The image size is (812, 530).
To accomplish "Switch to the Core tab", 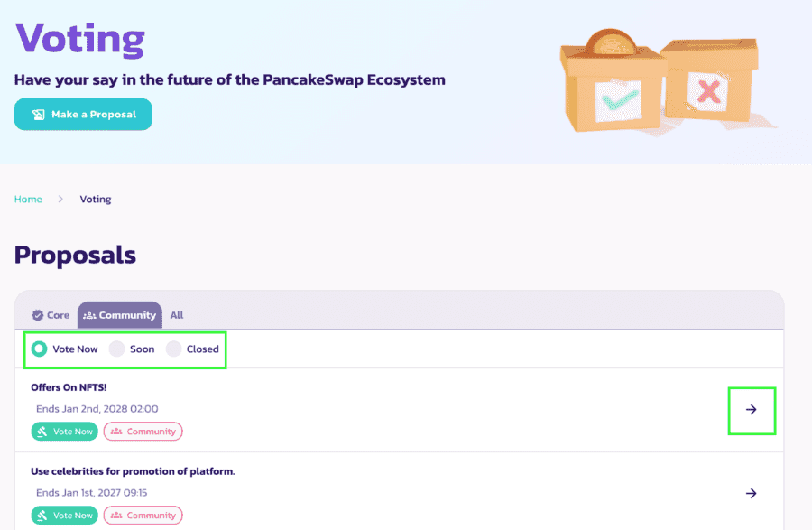I will tap(51, 315).
